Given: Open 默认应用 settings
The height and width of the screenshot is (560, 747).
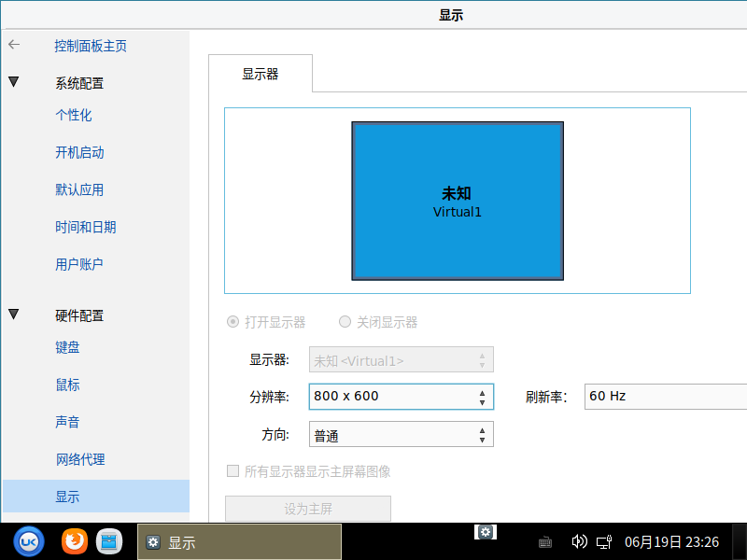Looking at the screenshot, I should coord(79,189).
